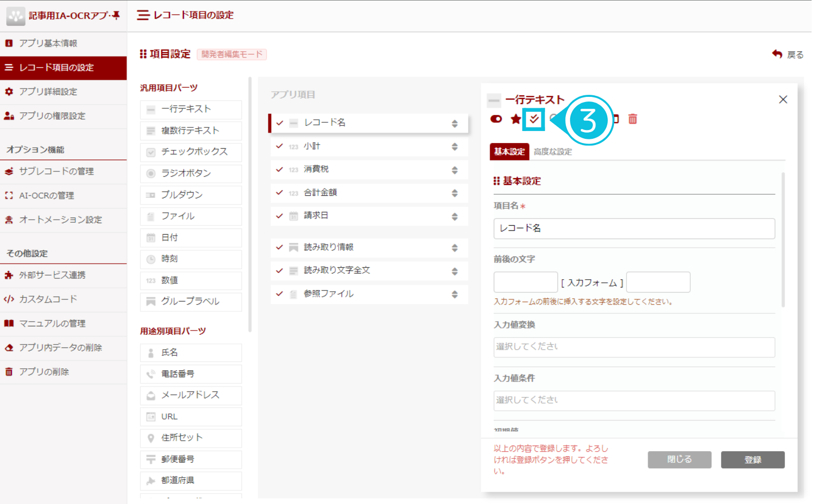
Task: Toggle the checkmark on 消費税 row
Action: point(280,169)
